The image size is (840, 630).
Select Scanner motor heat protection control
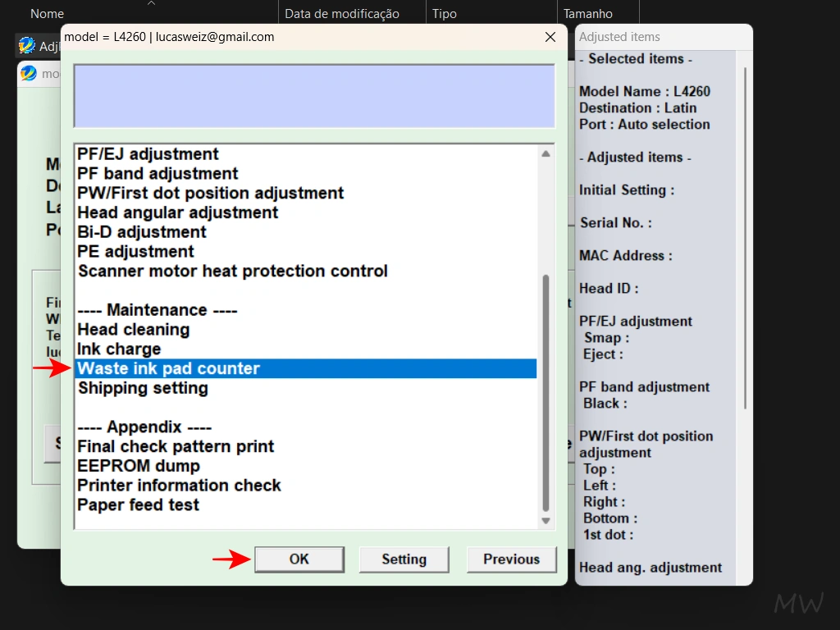point(232,272)
